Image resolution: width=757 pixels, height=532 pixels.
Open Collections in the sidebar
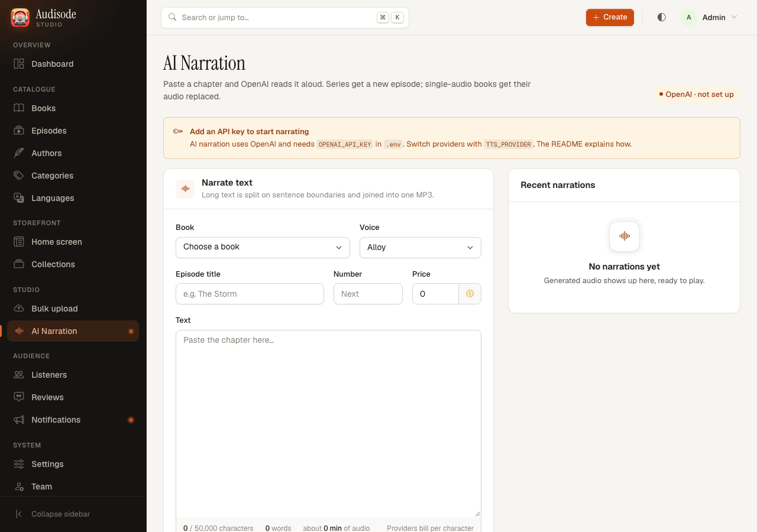tap(73, 264)
